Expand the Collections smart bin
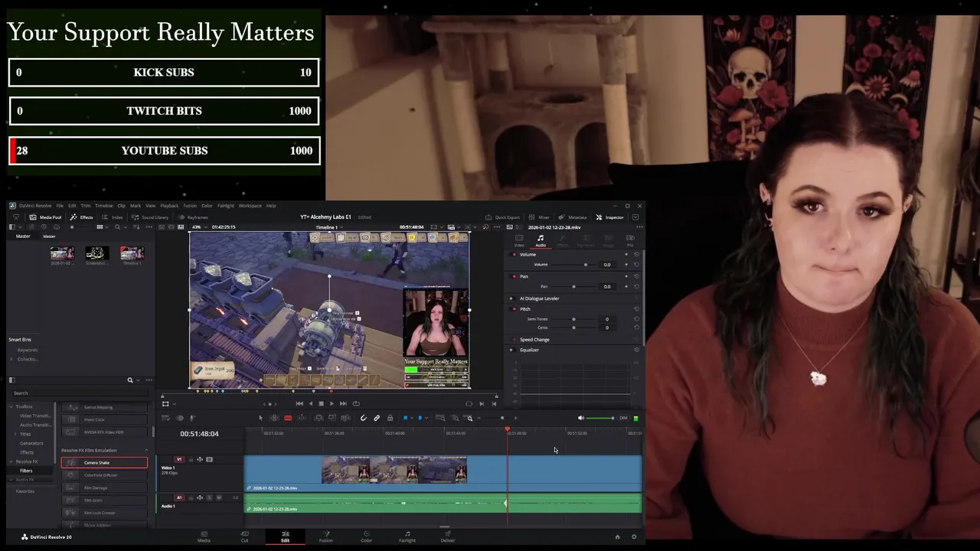Viewport: 980px width, 551px height. point(11,359)
